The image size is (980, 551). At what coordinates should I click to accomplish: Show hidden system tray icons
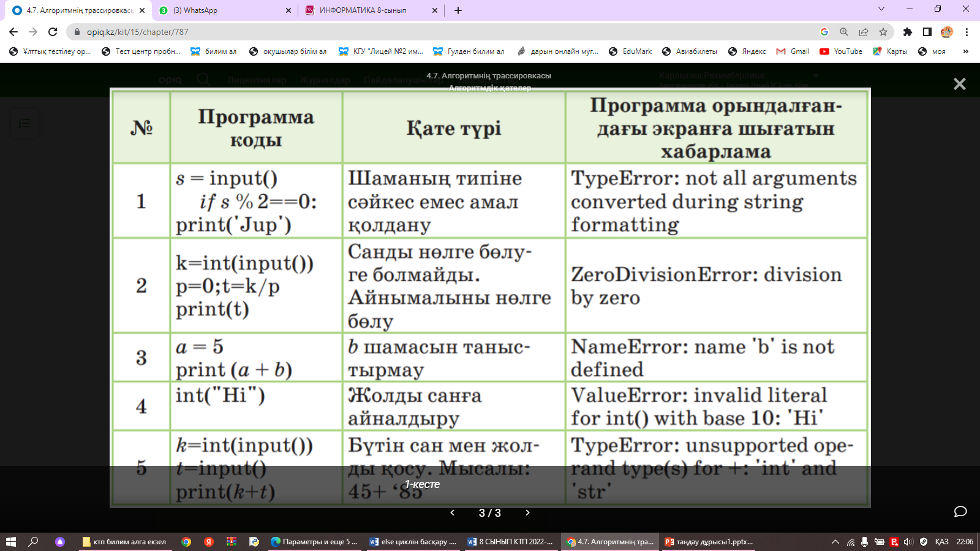click(835, 542)
